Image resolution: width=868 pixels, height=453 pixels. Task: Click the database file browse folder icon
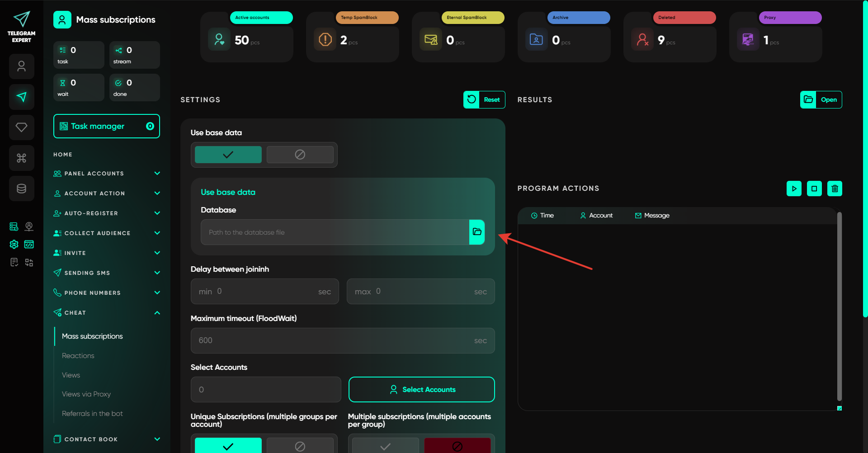click(x=476, y=232)
